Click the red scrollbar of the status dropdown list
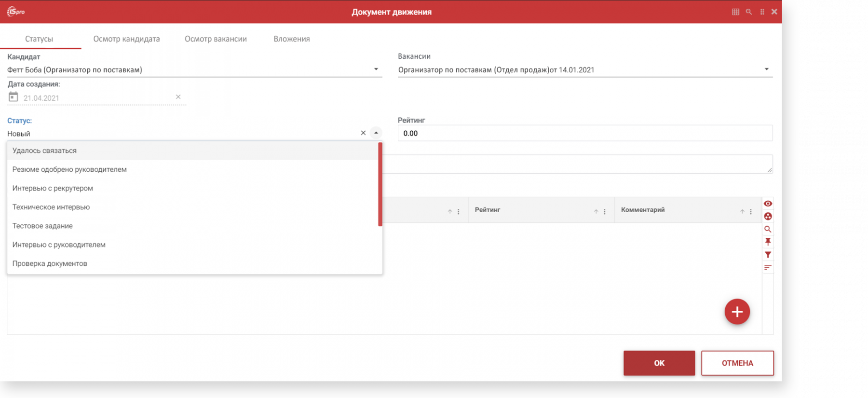 point(380,184)
